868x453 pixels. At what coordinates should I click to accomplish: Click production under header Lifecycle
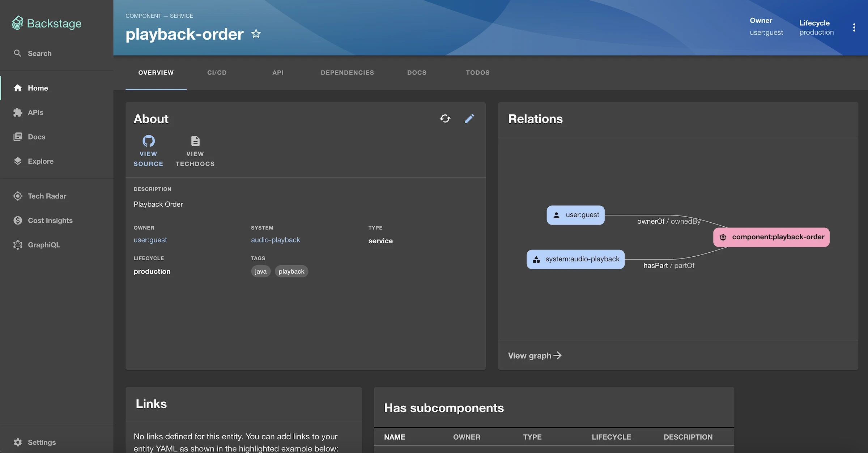(816, 32)
